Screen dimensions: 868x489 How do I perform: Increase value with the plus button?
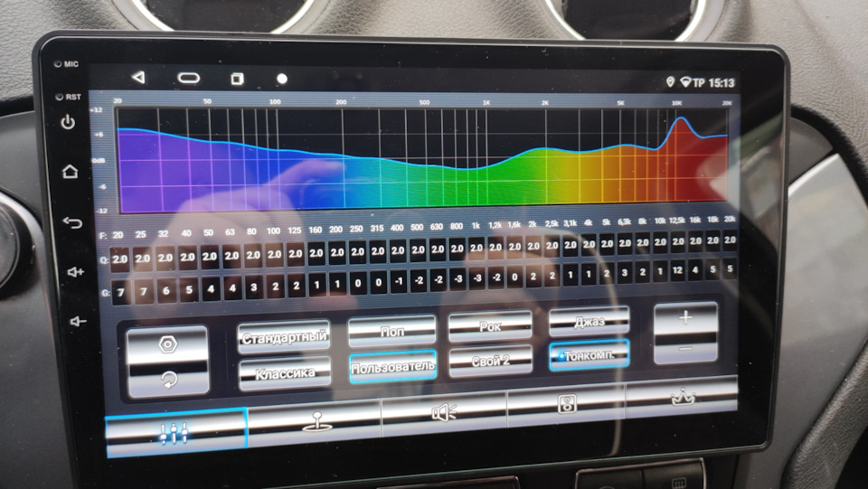point(685,317)
